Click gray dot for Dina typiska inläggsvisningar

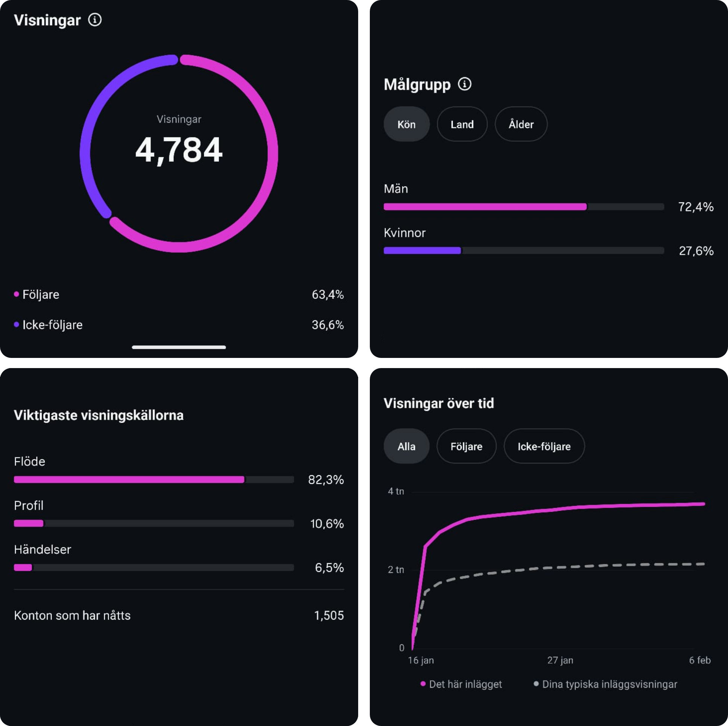tap(536, 684)
